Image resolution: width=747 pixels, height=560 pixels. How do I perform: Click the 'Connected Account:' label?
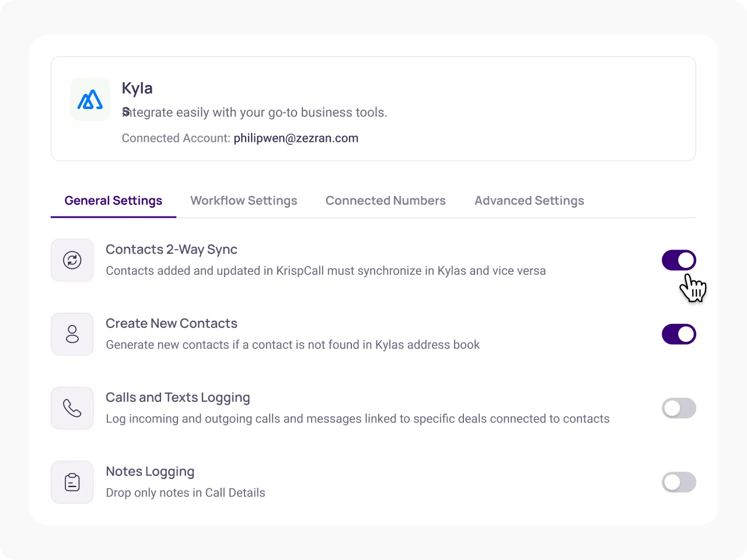pos(176,138)
